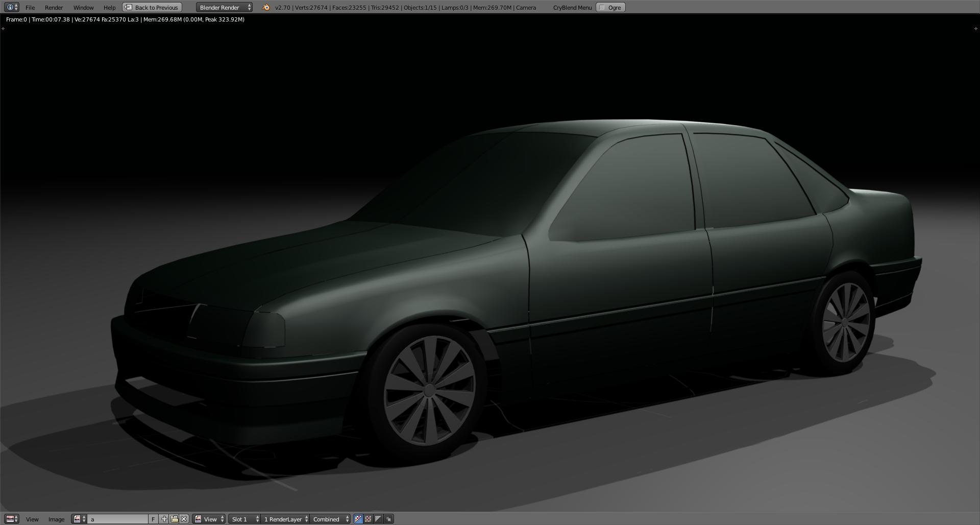Toggle fake user F button
980x525 pixels.
153,519
